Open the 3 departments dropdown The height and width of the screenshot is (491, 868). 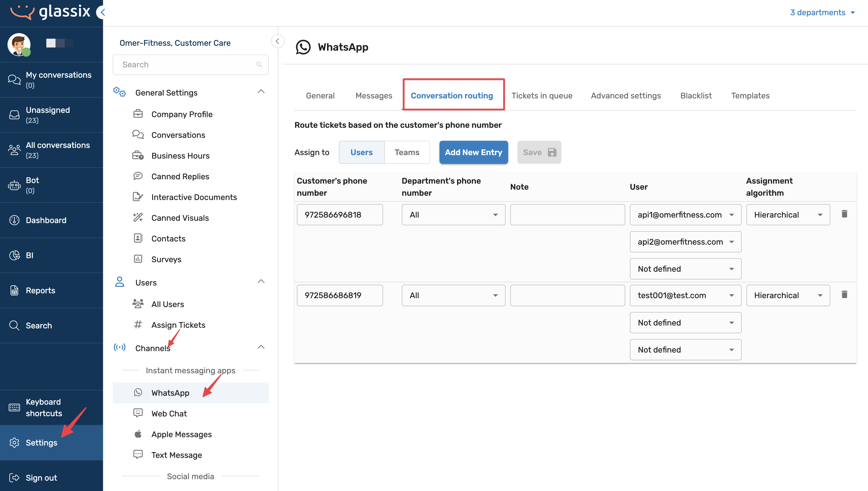pyautogui.click(x=822, y=12)
